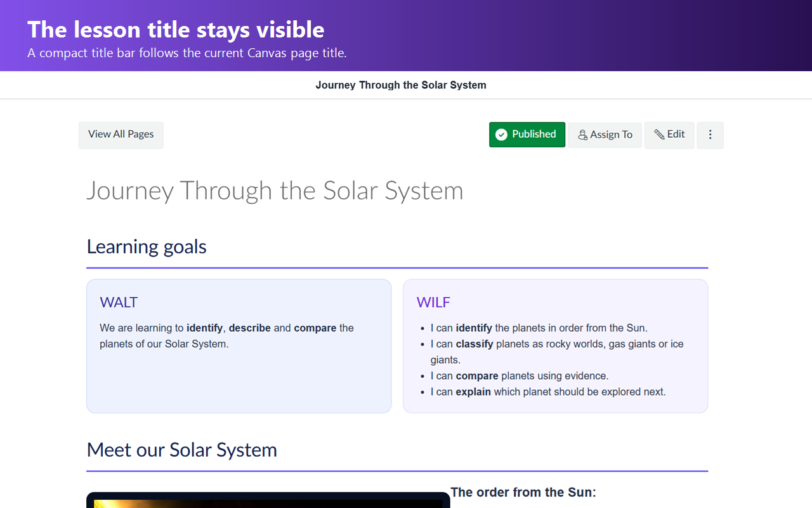Image resolution: width=812 pixels, height=508 pixels.
Task: Click the explain which planet bullet item
Action: click(x=548, y=392)
